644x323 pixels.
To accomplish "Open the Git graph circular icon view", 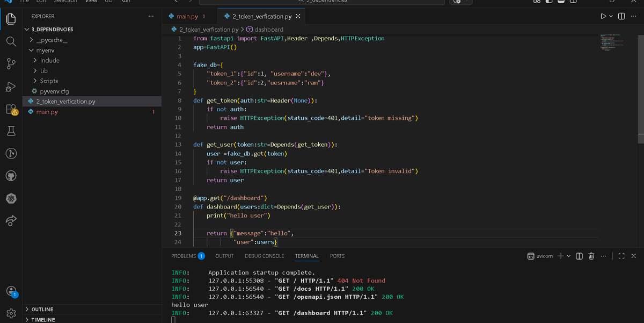I will (x=11, y=154).
